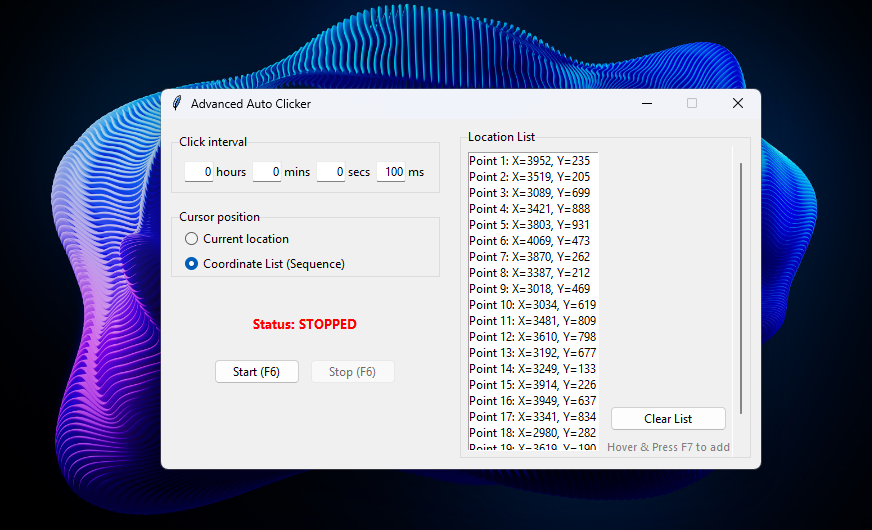The height and width of the screenshot is (530, 872).
Task: Focus the mins interval input field
Action: pyautogui.click(x=266, y=172)
